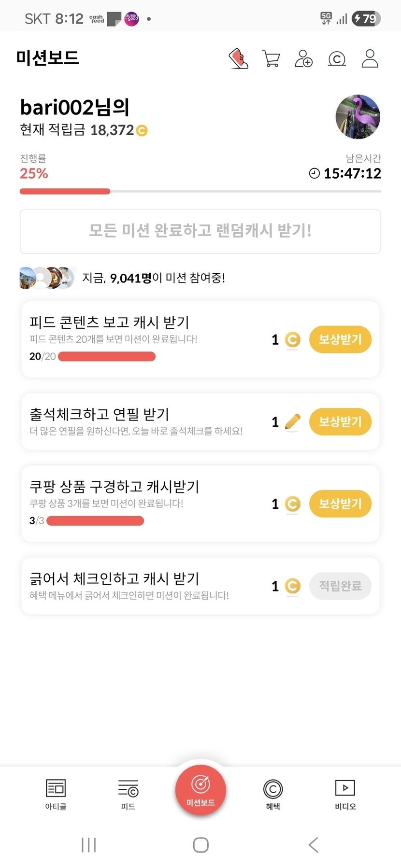Open the user profile icon
The height and width of the screenshot is (868, 401).
[x=370, y=58]
